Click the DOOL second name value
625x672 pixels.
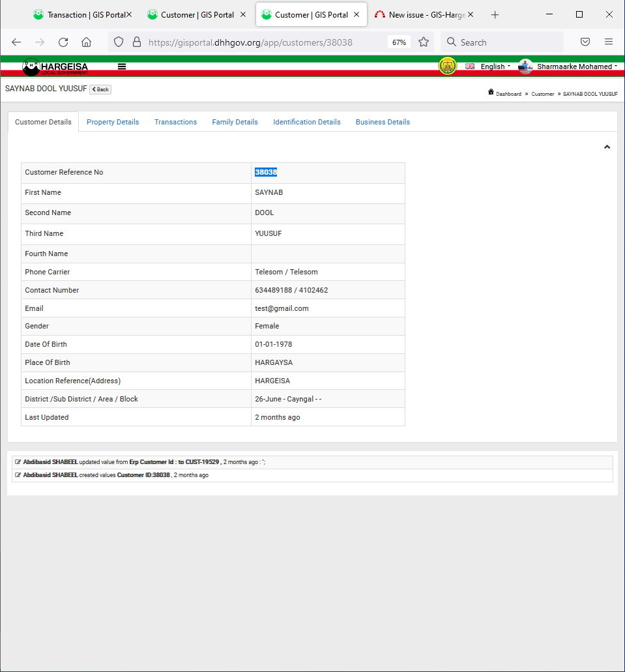[264, 212]
